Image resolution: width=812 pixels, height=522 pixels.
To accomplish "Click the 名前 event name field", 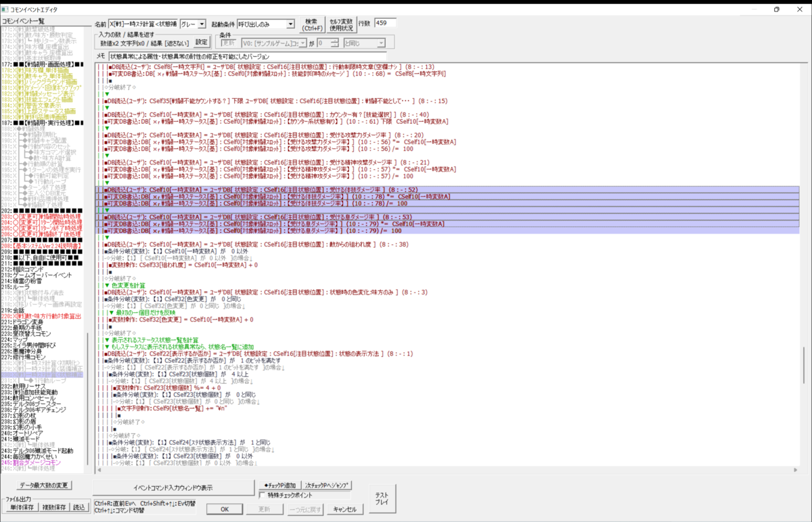I will (x=143, y=24).
